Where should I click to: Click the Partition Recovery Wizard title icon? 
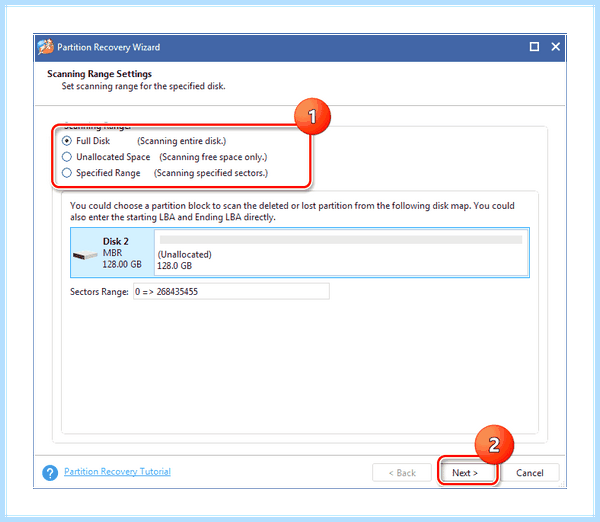[46, 47]
